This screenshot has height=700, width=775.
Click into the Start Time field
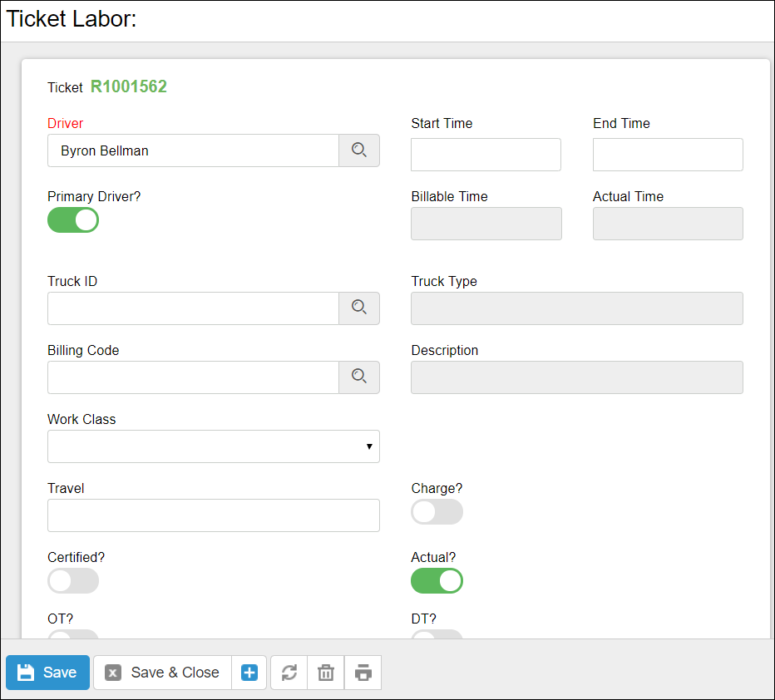click(486, 155)
